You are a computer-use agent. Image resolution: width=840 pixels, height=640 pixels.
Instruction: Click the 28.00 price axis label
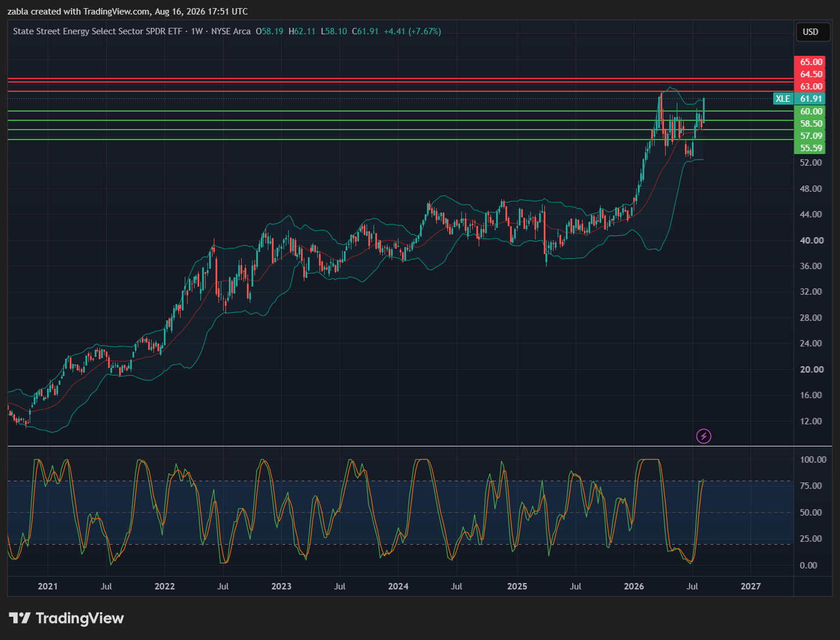tap(811, 318)
